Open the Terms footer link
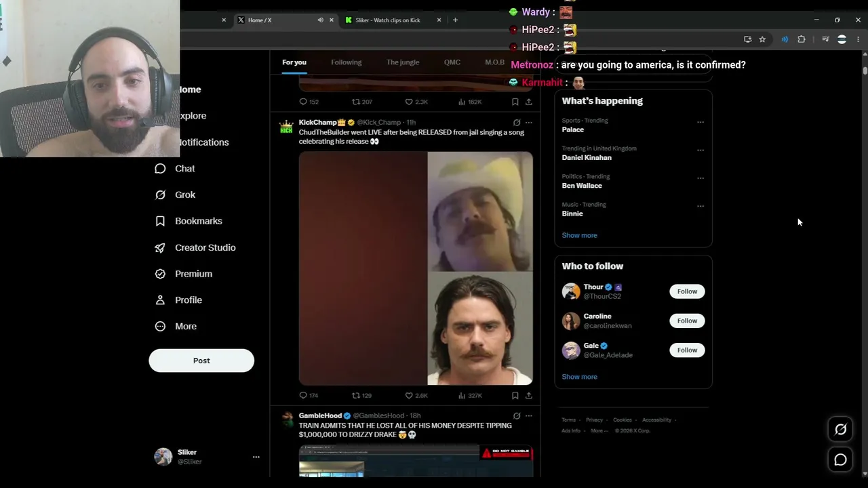Image resolution: width=868 pixels, height=488 pixels. (568, 420)
